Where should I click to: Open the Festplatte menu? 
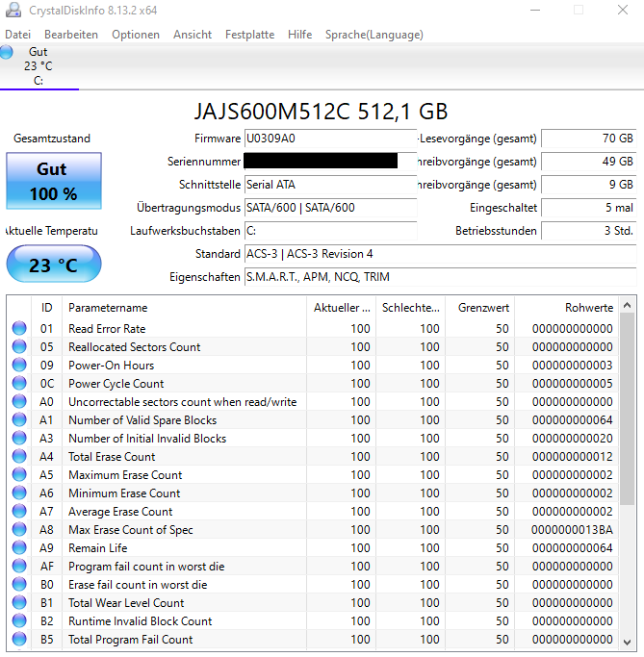coord(249,35)
